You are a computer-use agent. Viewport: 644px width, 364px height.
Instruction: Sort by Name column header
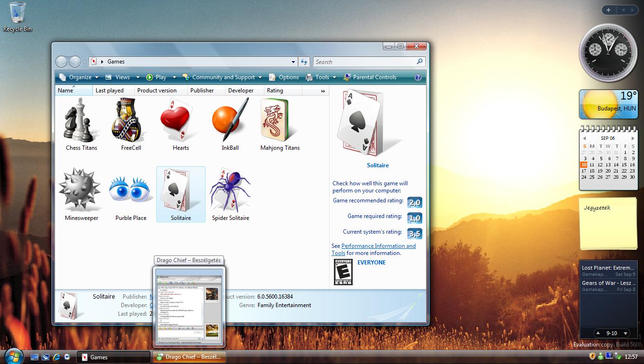coord(73,91)
